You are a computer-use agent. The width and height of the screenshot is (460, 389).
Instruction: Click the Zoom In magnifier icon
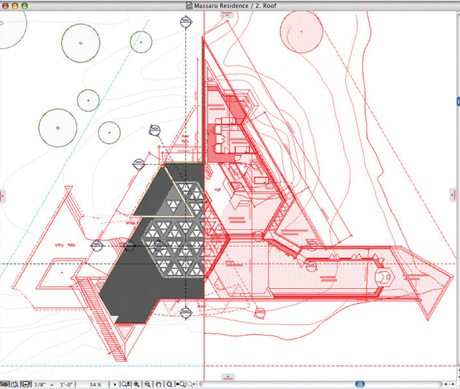point(136,384)
